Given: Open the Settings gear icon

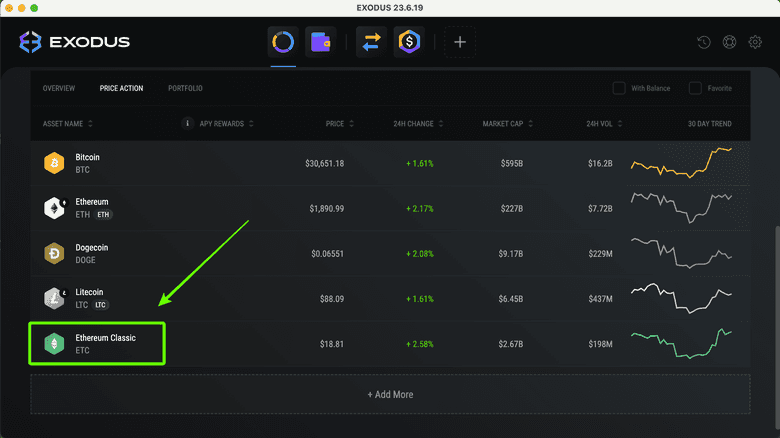Looking at the screenshot, I should (x=755, y=43).
